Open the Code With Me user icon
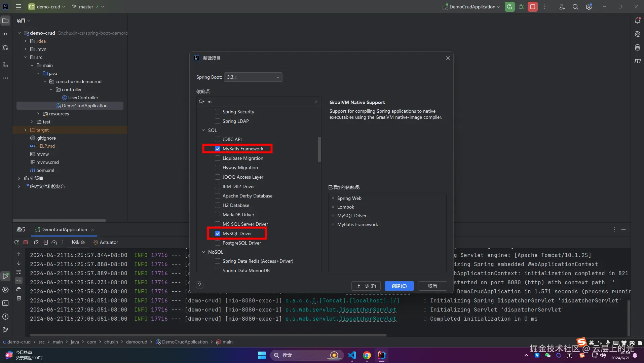Viewport: 644px width, 363px height. pos(562,7)
